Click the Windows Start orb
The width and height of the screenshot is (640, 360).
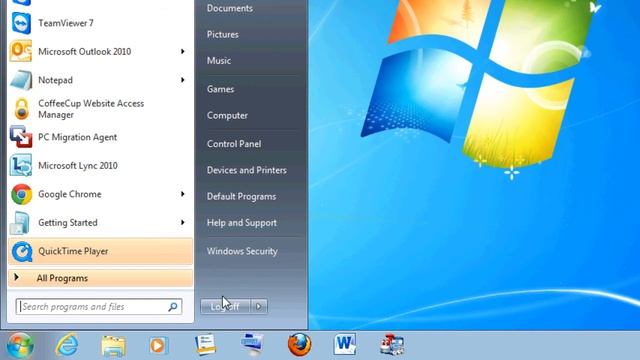(20, 345)
